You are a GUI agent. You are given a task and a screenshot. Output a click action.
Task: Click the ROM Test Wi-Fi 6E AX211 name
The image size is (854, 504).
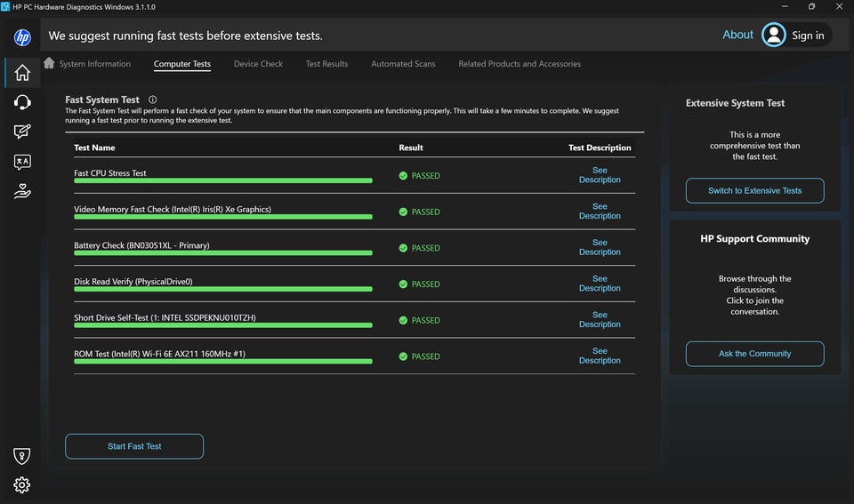click(x=159, y=354)
